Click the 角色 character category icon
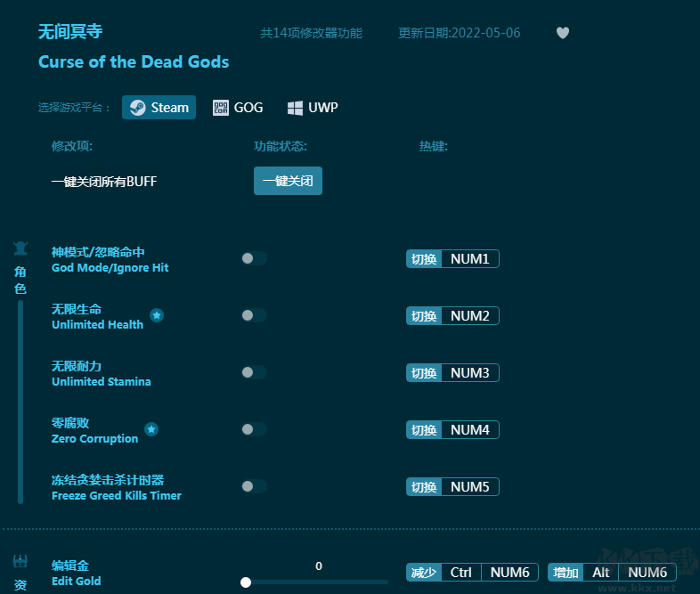This screenshot has width=700, height=594. click(20, 248)
